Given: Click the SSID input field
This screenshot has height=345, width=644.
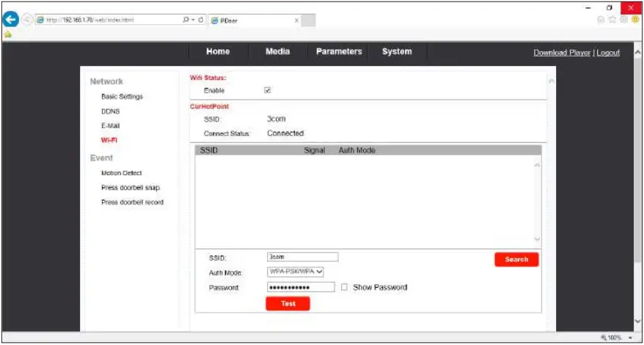Looking at the screenshot, I should [x=303, y=257].
